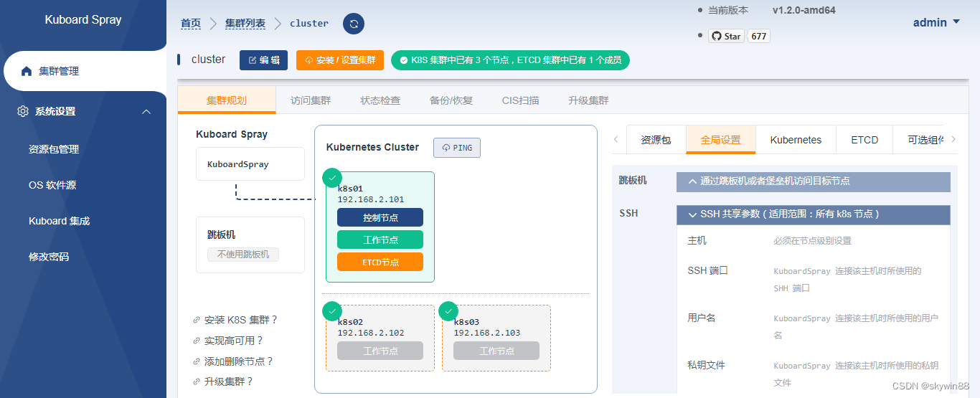Click the 必须在节点级别设置 hint text
The image size is (980, 398).
813,241
